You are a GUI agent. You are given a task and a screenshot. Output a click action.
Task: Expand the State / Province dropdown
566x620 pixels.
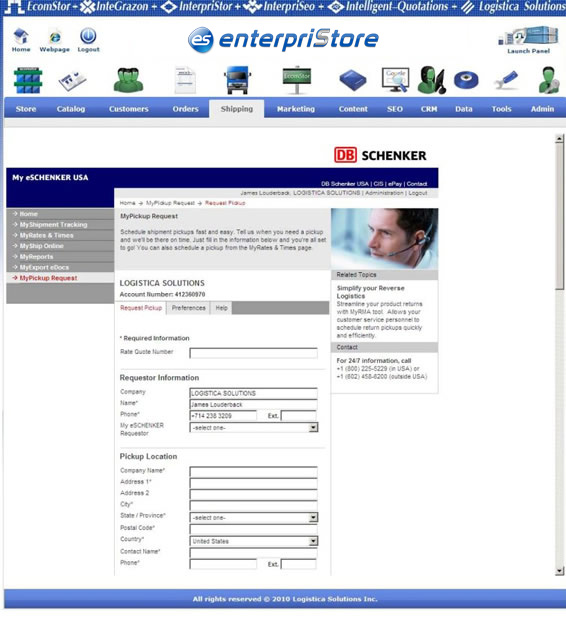coord(254,518)
